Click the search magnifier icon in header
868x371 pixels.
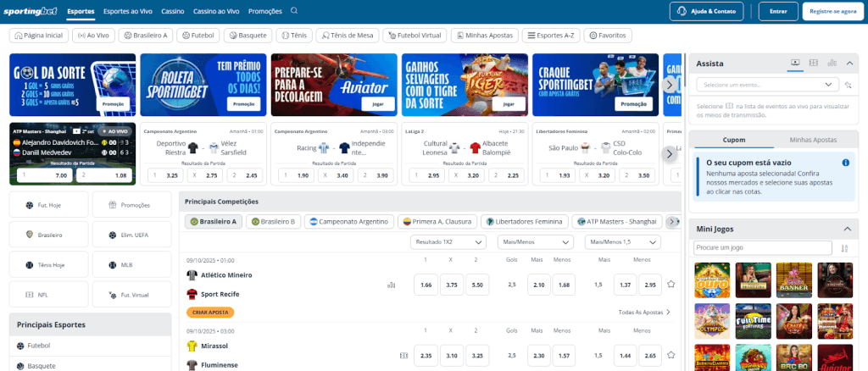[294, 10]
